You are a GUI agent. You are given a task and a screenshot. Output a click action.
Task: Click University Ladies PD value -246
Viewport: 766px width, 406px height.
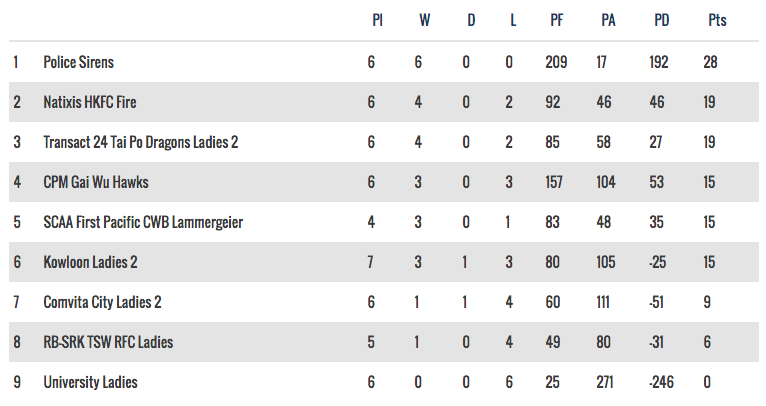click(661, 382)
